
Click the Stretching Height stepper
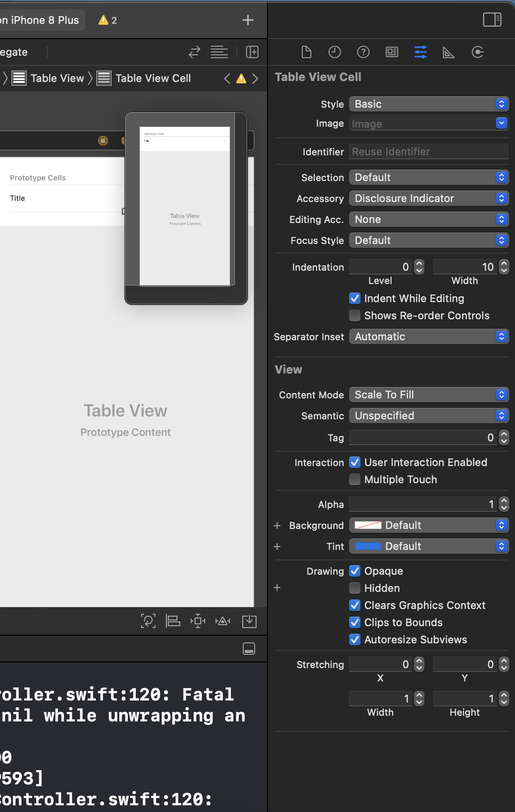(504, 699)
